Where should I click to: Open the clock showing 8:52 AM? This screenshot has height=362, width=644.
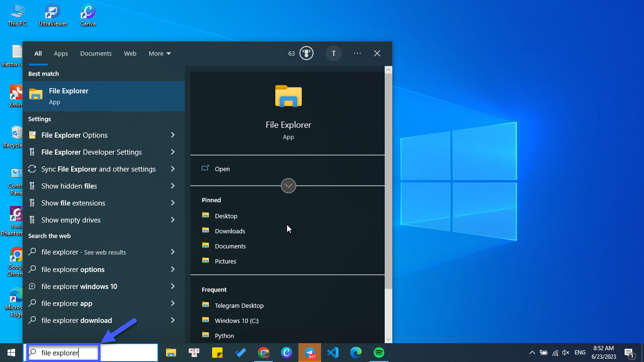pos(604,353)
